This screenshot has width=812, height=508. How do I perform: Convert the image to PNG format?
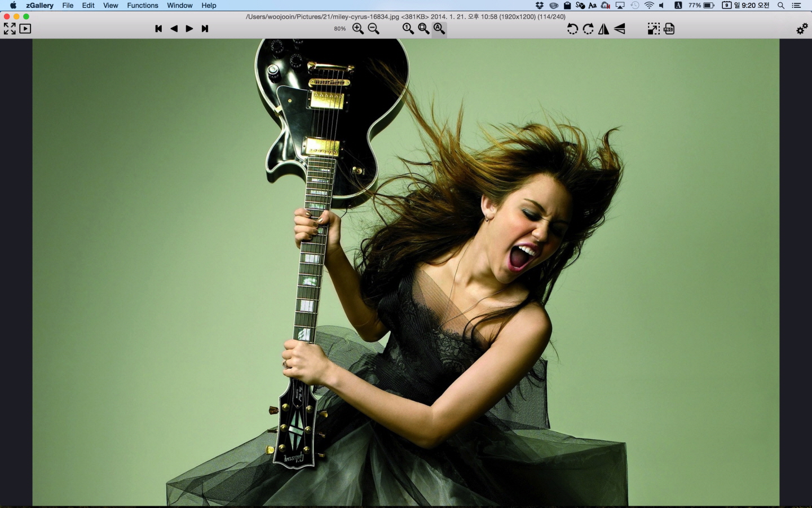pyautogui.click(x=669, y=29)
